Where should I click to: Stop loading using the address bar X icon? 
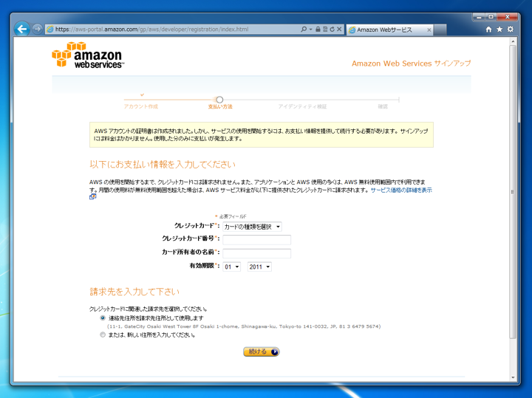click(339, 29)
